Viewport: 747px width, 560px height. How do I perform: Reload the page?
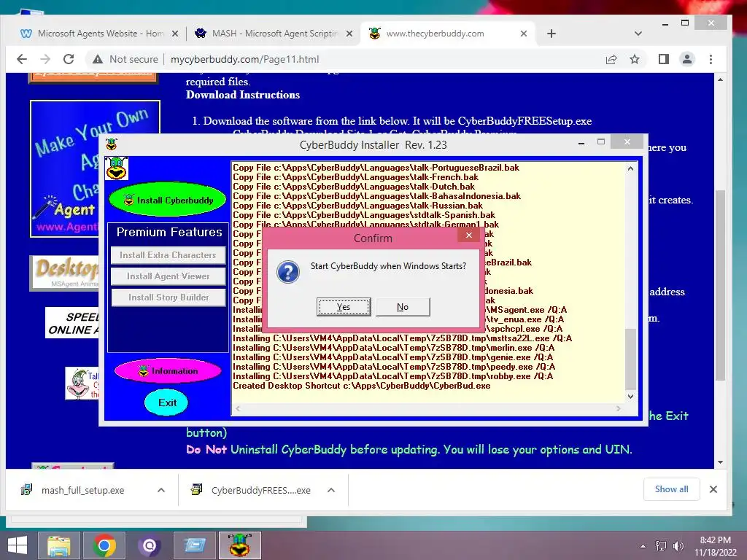pyautogui.click(x=69, y=59)
